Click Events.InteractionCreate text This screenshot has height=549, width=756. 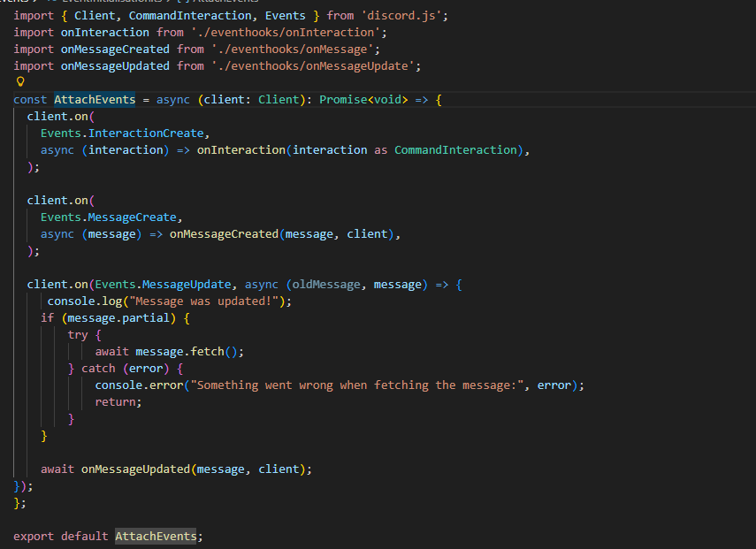122,133
